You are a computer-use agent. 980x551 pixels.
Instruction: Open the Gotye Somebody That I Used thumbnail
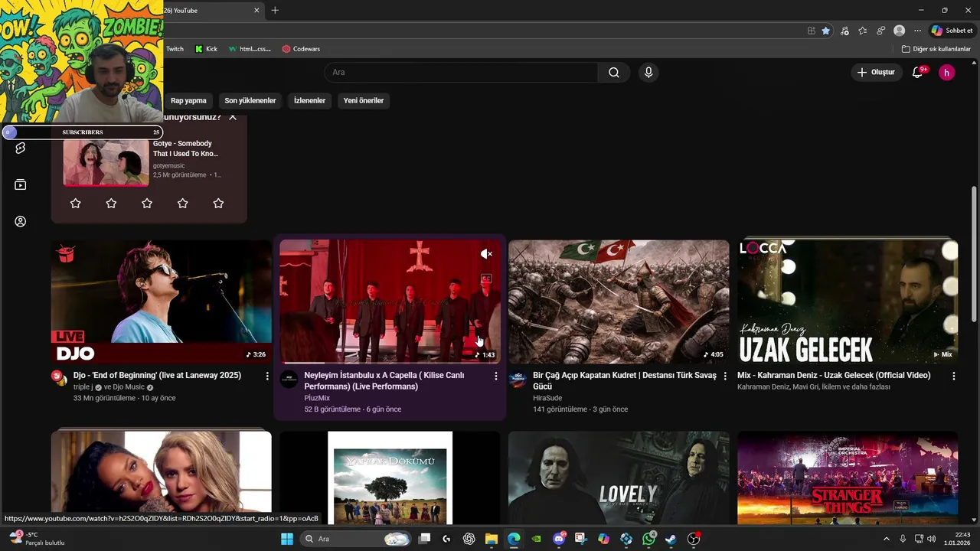106,161
